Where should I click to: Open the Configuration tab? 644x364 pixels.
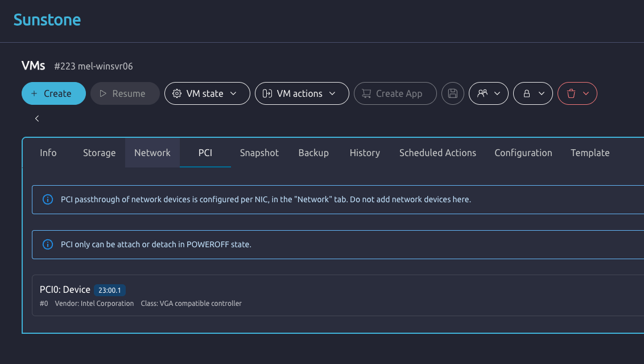tap(523, 153)
